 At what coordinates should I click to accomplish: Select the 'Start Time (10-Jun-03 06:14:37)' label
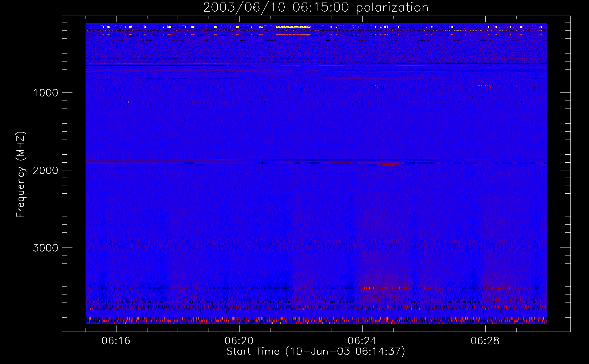316,352
